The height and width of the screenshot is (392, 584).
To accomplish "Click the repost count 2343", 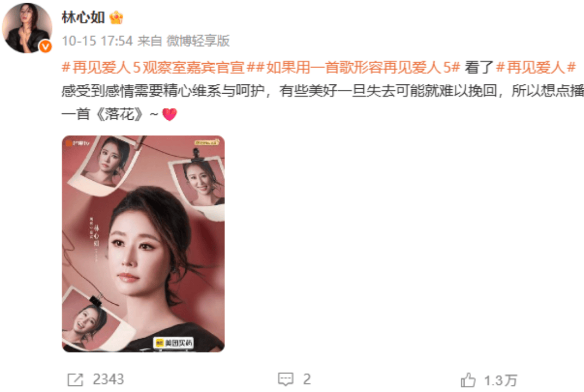I will (x=108, y=379).
